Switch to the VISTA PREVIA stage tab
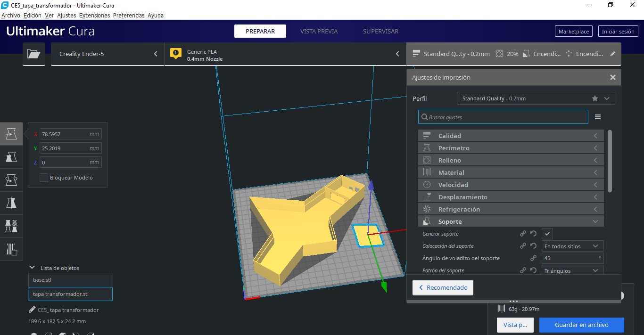The width and height of the screenshot is (644, 335). point(319,31)
